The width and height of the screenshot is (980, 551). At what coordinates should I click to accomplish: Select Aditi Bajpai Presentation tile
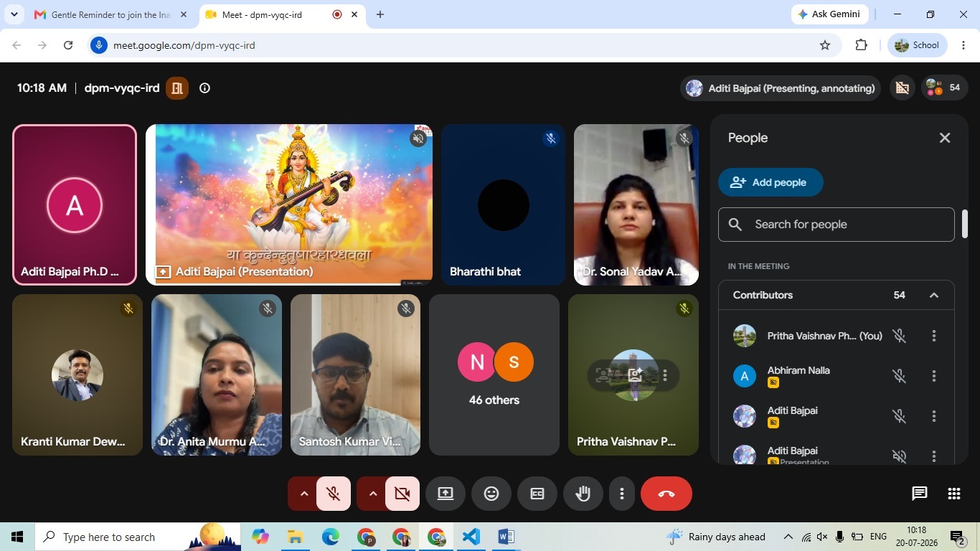pyautogui.click(x=289, y=205)
